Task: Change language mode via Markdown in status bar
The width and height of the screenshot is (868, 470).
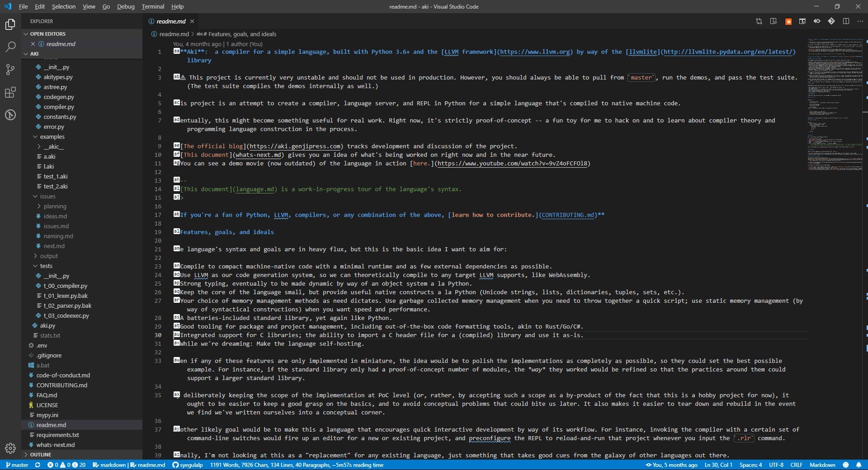Action: pos(822,465)
